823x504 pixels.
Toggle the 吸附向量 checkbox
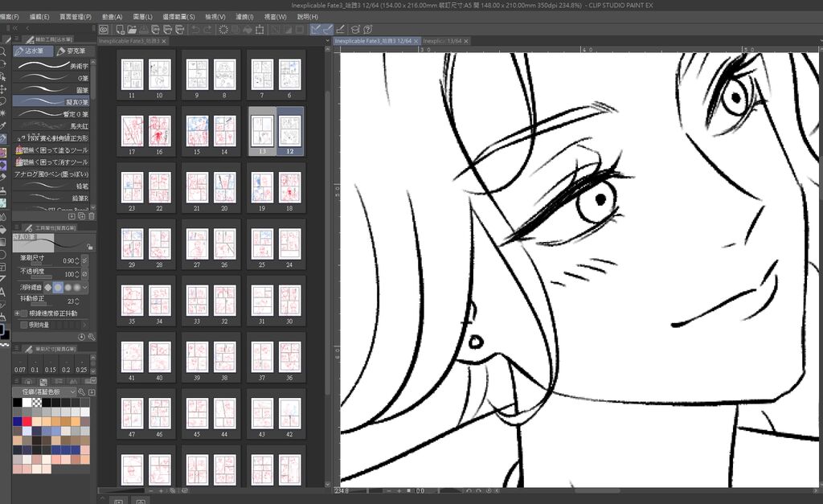point(23,325)
